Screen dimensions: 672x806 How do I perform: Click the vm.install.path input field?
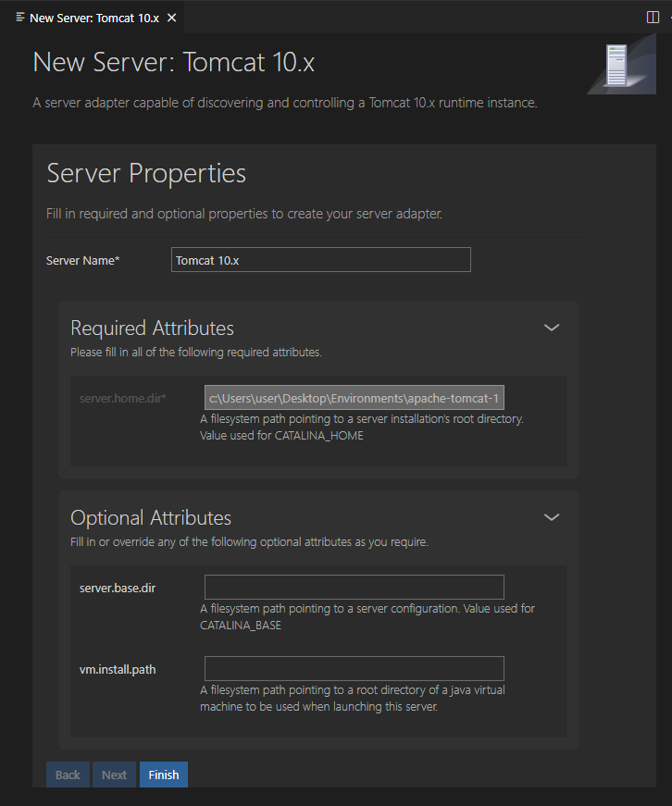[x=355, y=668]
